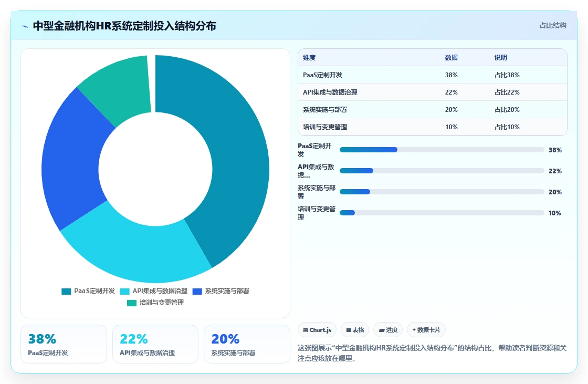Screen dimensions: 588x384
Task: Click the PaaS定制开发 38% progress bar
Action: tap(442, 150)
